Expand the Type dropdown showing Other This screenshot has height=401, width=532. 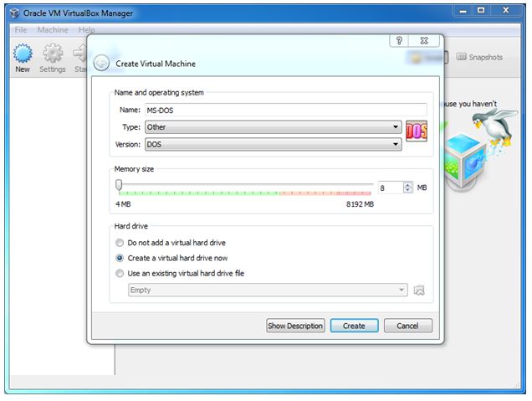(273, 127)
